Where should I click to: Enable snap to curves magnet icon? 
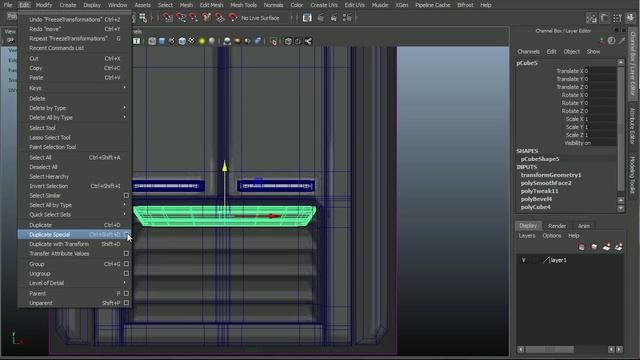pos(180,18)
